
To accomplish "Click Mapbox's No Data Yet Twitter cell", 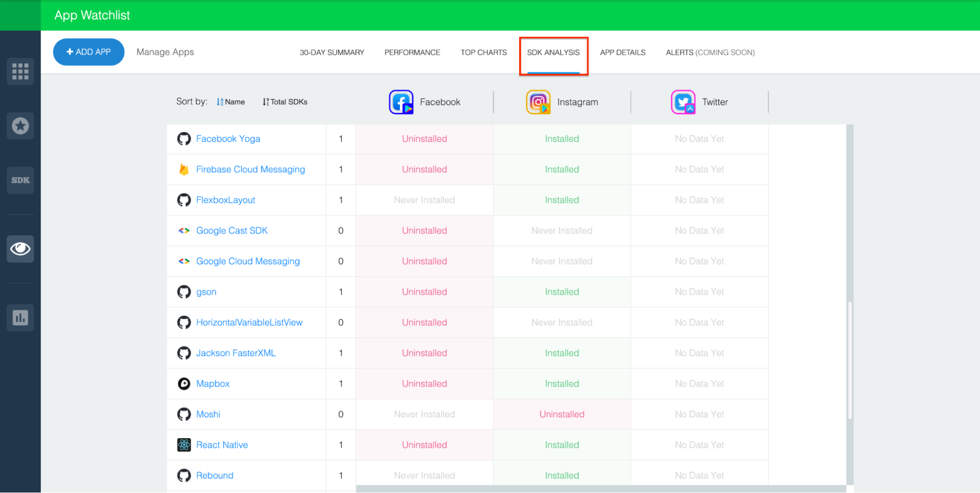I will pyautogui.click(x=700, y=384).
